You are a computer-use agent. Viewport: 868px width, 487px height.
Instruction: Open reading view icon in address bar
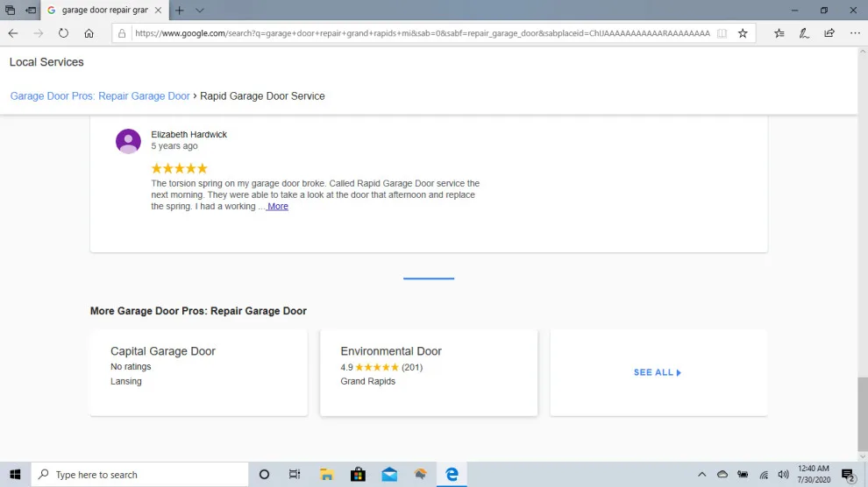(x=722, y=33)
